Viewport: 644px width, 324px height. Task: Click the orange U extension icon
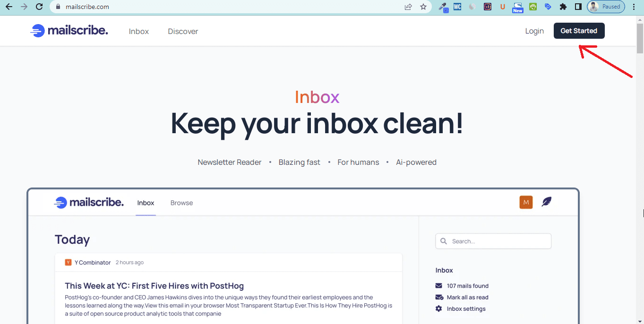[503, 7]
